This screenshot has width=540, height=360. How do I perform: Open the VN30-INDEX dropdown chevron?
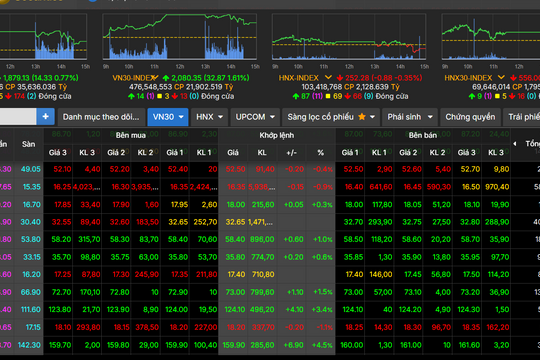click(155, 78)
